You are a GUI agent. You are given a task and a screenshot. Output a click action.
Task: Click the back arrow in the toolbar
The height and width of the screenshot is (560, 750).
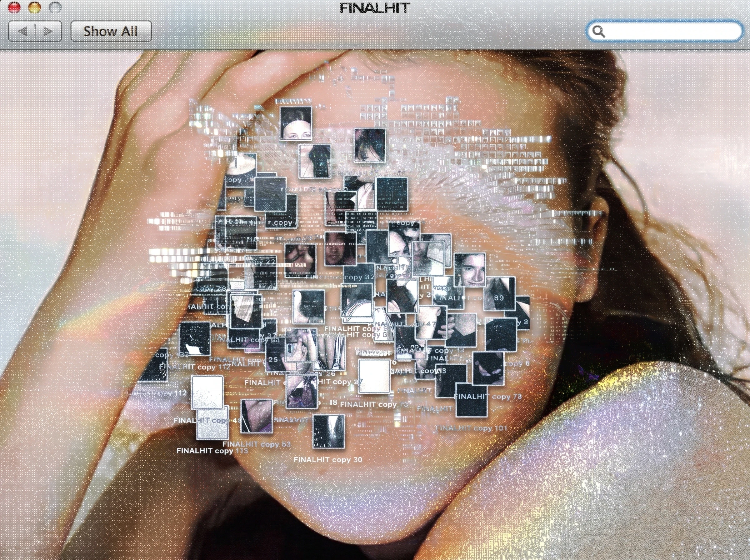point(22,31)
